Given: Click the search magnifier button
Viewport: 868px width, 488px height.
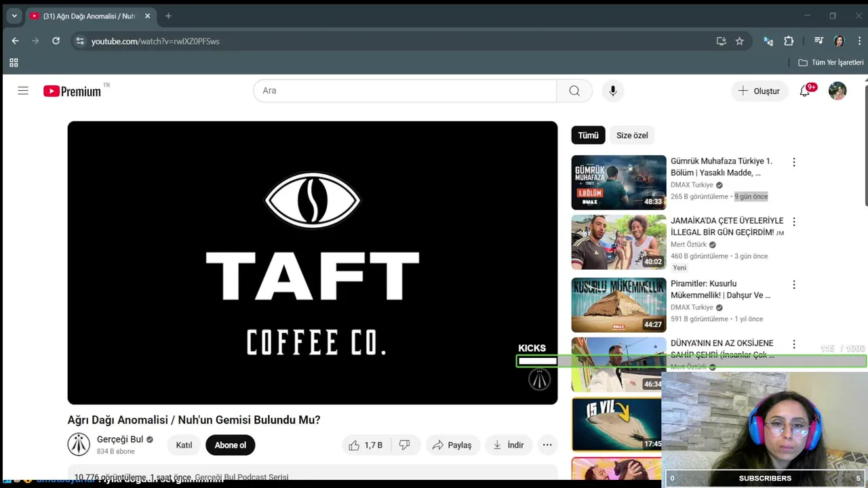Looking at the screenshot, I should coord(574,91).
